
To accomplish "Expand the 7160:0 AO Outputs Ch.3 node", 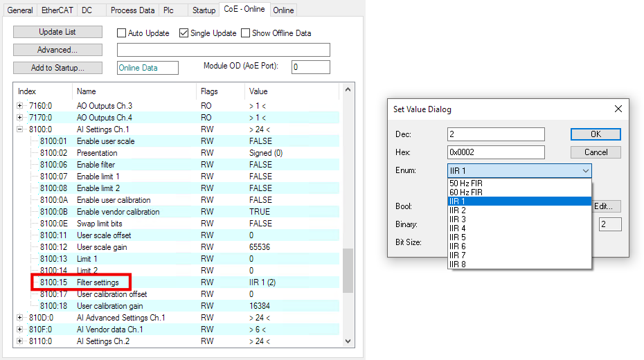I will click(19, 105).
